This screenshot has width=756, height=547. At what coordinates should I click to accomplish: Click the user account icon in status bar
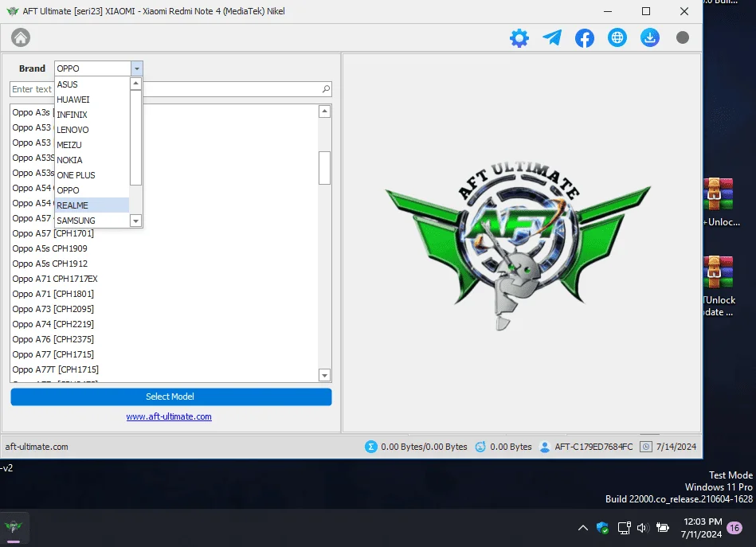tap(545, 447)
